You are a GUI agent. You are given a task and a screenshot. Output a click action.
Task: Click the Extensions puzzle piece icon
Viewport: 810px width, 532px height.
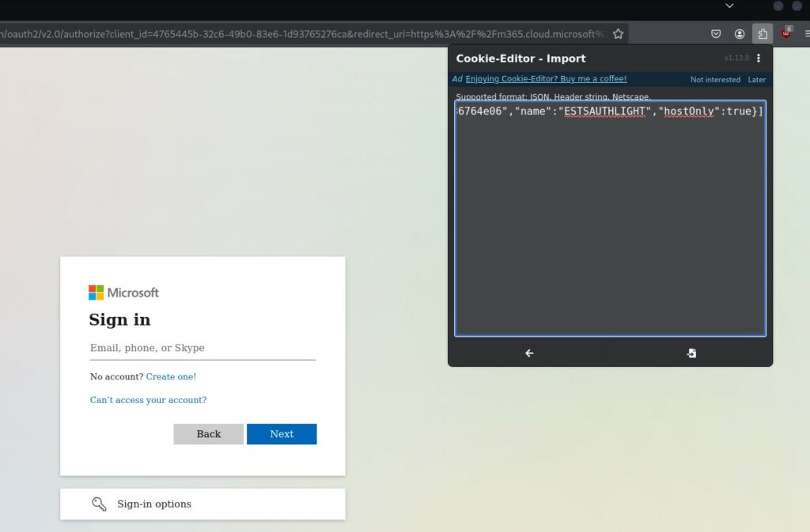point(763,34)
